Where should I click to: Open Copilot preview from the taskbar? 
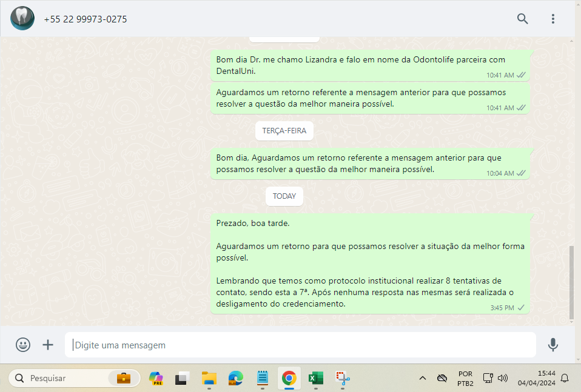coord(156,378)
